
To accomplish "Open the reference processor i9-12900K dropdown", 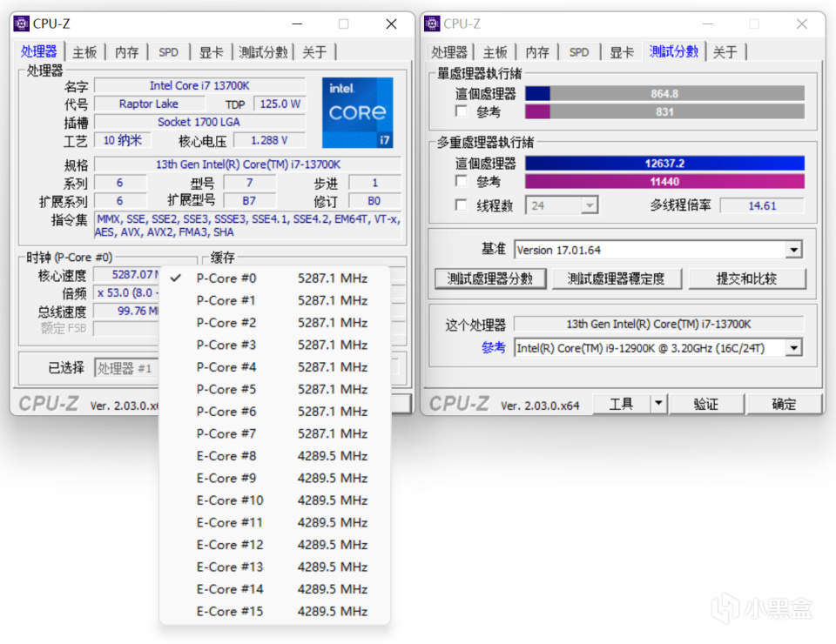I will pyautogui.click(x=793, y=348).
